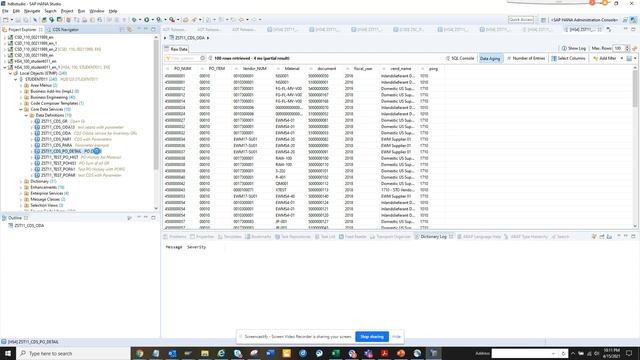Click the Link with Editor icon
The height and width of the screenshot is (360, 640).
tap(130, 29)
